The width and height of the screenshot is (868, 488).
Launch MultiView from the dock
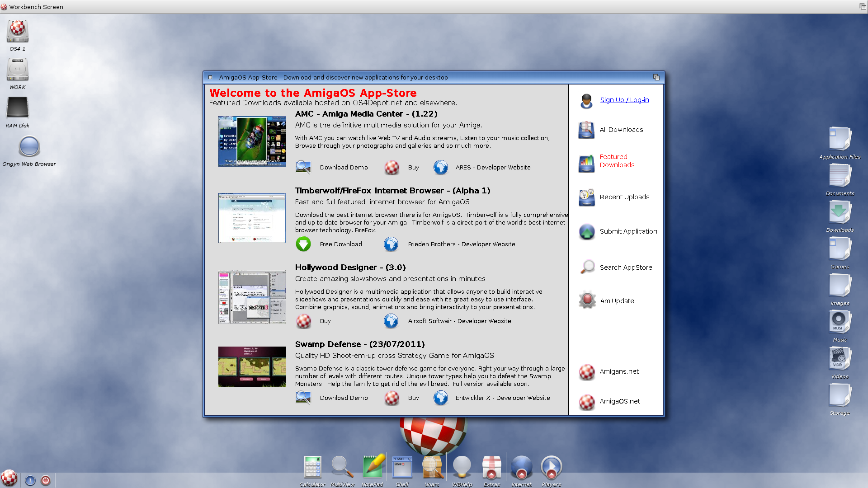click(342, 468)
